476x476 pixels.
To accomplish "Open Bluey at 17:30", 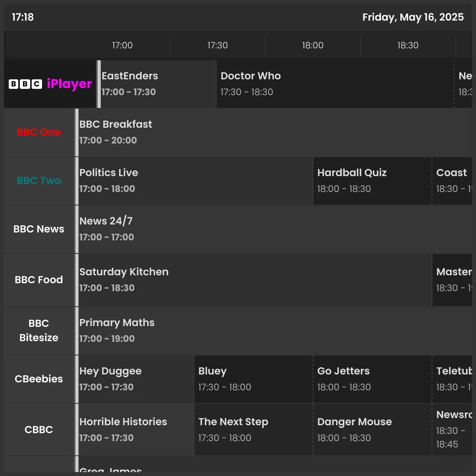I will [x=253, y=379].
